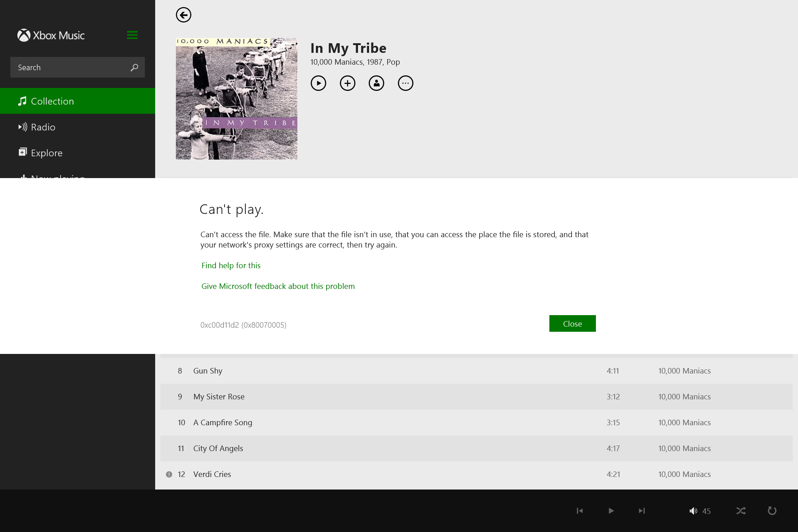This screenshot has width=798, height=532.
Task: Open the more options ellipsis
Action: 405,83
